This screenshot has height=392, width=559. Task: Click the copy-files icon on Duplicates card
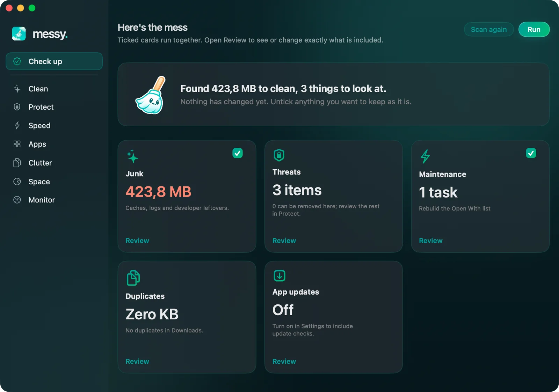[133, 278]
